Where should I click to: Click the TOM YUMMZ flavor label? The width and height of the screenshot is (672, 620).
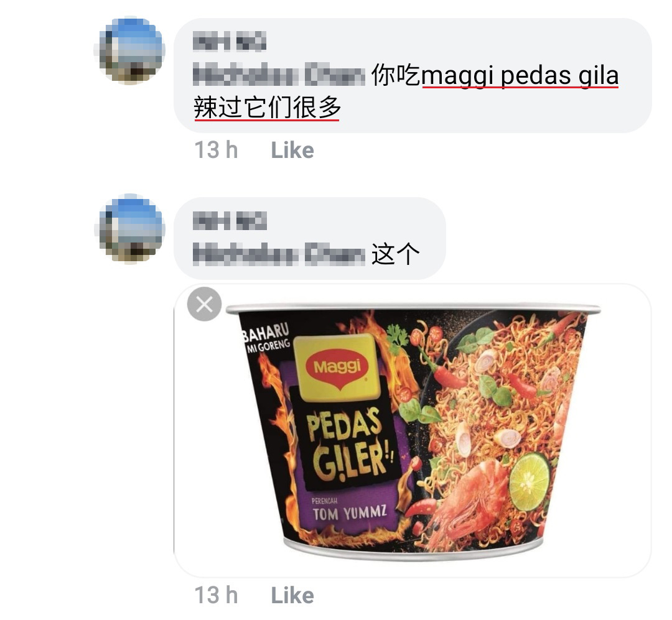click(x=349, y=513)
